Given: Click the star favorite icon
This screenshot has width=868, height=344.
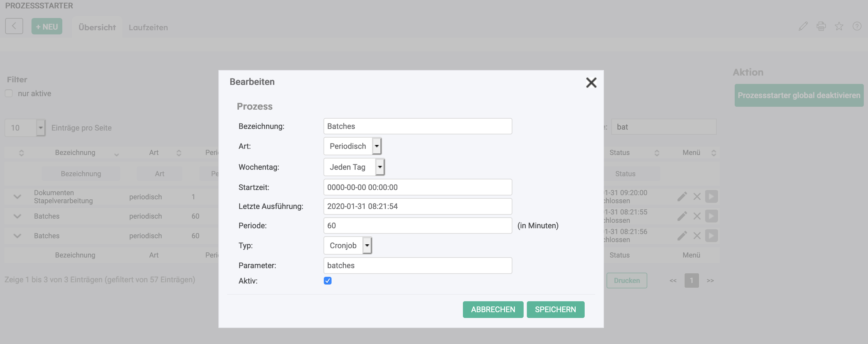Looking at the screenshot, I should 839,26.
